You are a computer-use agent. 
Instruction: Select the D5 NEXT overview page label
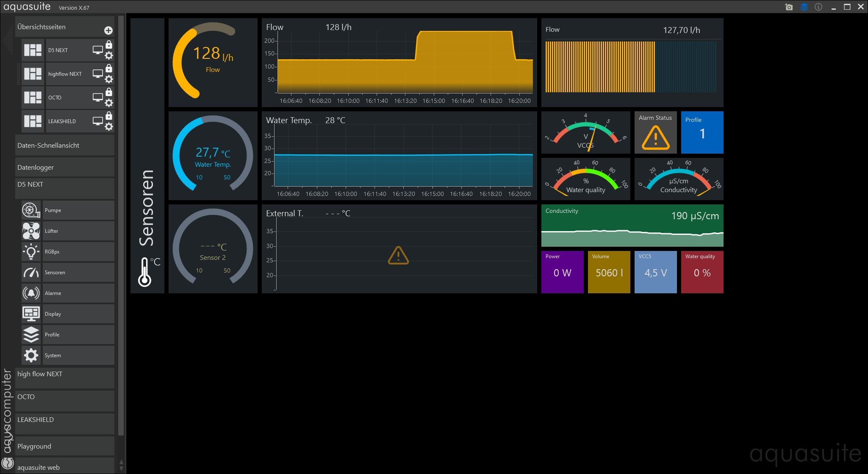tap(58, 50)
